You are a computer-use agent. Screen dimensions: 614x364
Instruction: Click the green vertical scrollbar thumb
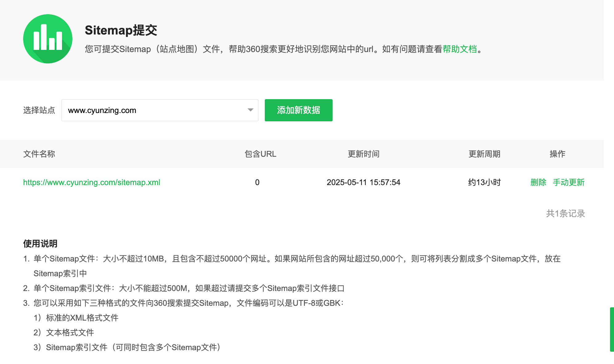[x=612, y=329]
